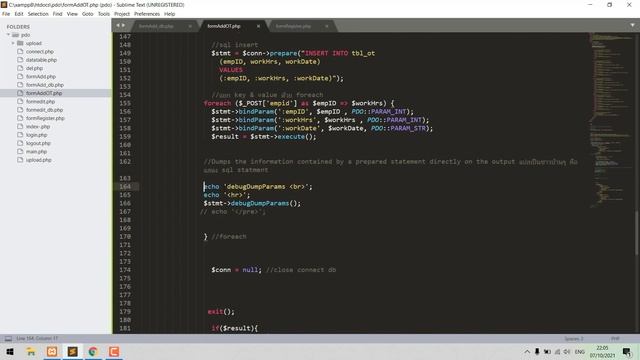Place cursor on the exit(); line
640x360 pixels.
point(221,312)
